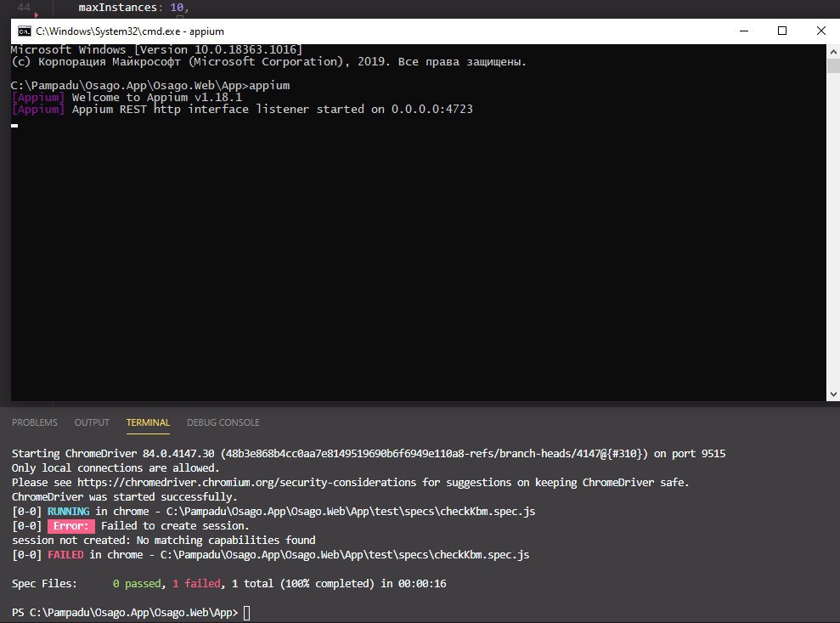This screenshot has height=623, width=840.
Task: Click 'Only local connections are allowed.' line
Action: 116,468
